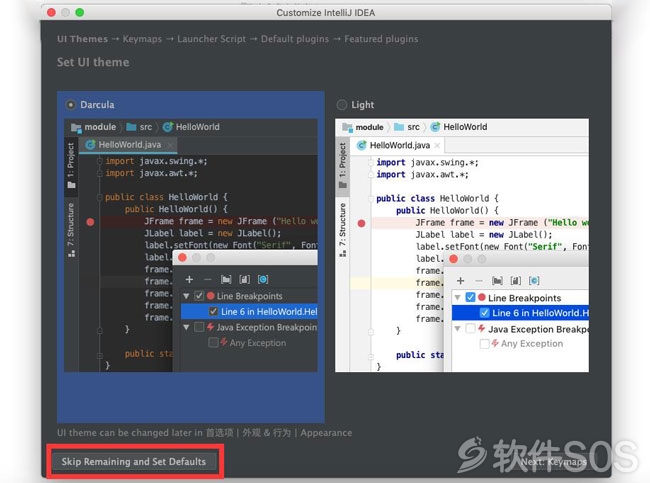This screenshot has width=650, height=483.
Task: Collapse Line Breakpoints tree in Light preview
Action: click(457, 298)
